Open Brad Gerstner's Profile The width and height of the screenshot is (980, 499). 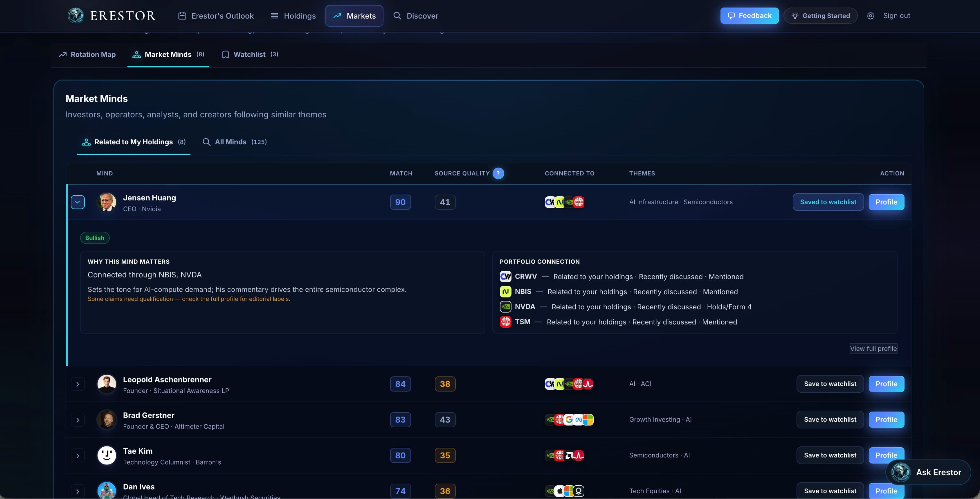[886, 419]
